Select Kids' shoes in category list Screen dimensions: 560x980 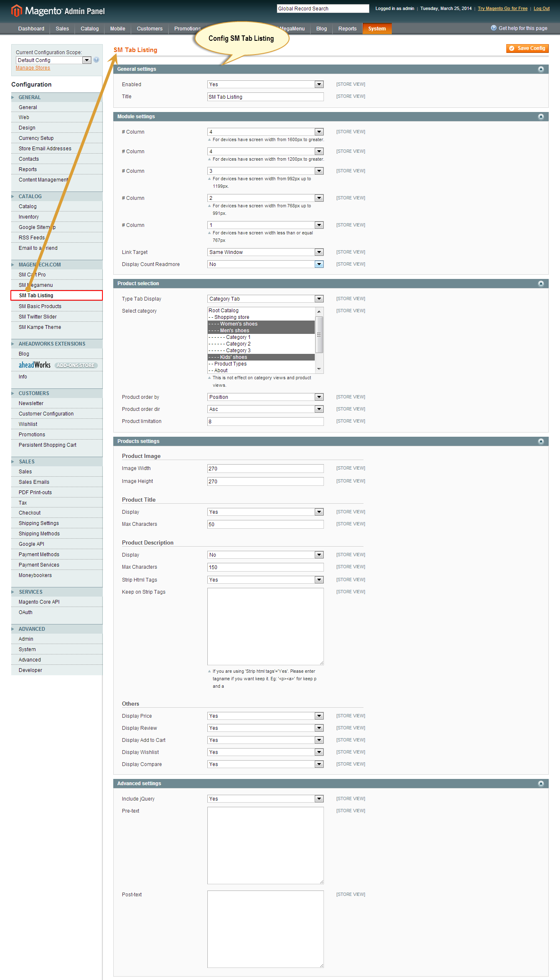[261, 357]
